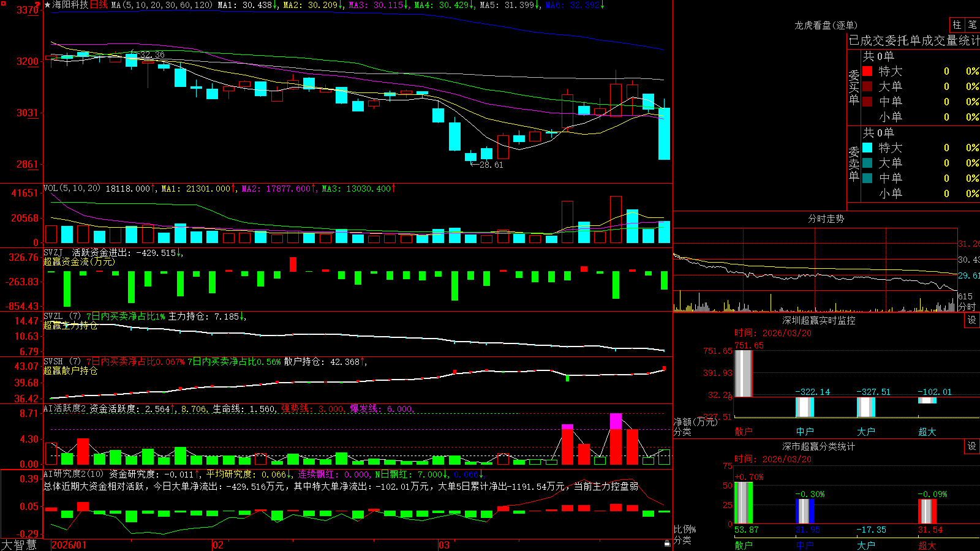
Task: Click the 资金研究度: -0.011 value
Action: [x=154, y=474]
